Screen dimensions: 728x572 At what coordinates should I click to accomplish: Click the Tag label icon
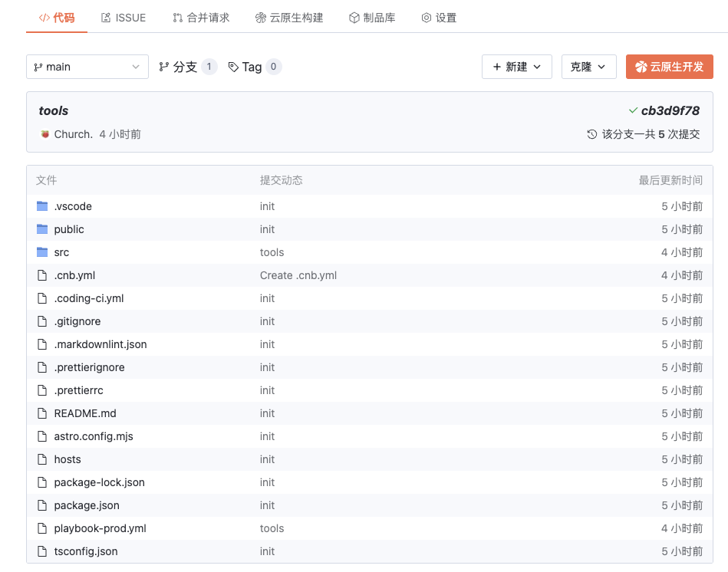point(233,67)
